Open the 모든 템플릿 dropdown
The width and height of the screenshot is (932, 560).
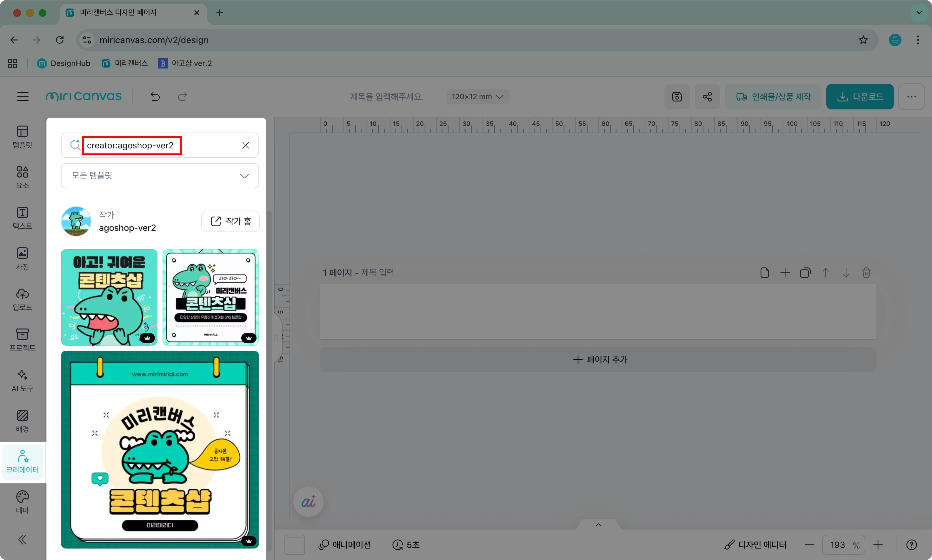click(160, 175)
